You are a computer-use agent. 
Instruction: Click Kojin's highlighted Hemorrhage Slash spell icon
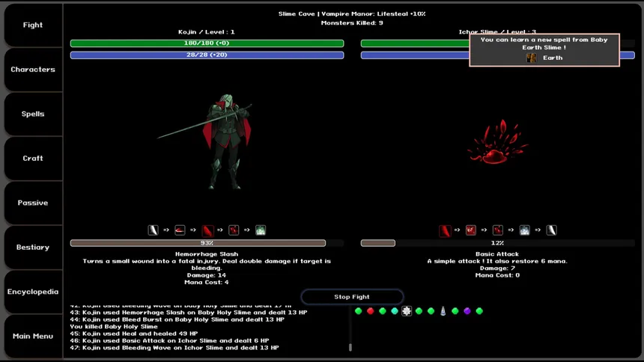pos(207,230)
